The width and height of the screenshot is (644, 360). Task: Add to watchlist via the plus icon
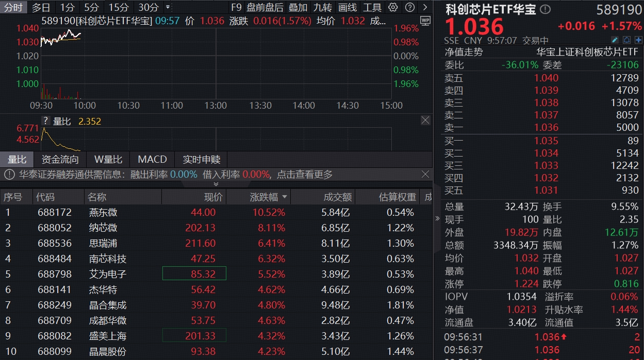coord(638,40)
